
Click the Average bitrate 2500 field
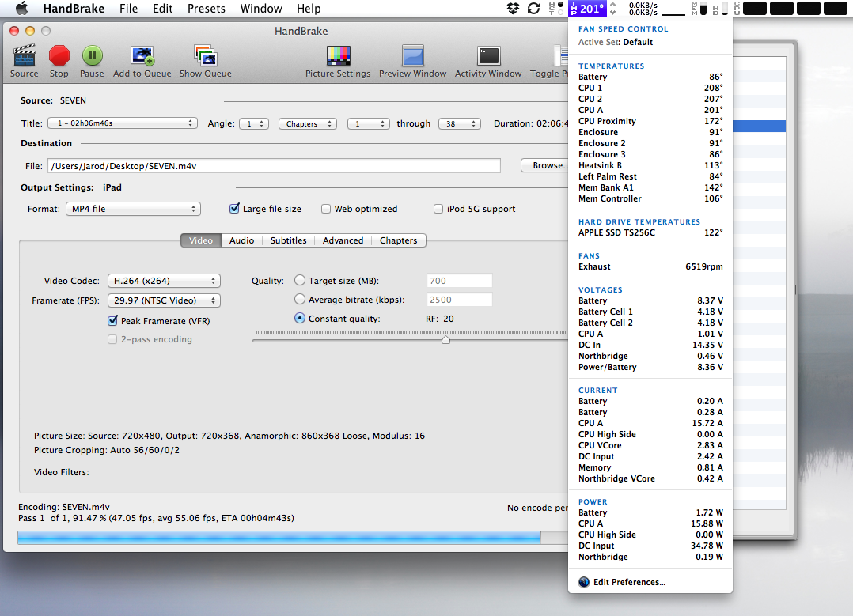pyautogui.click(x=460, y=300)
